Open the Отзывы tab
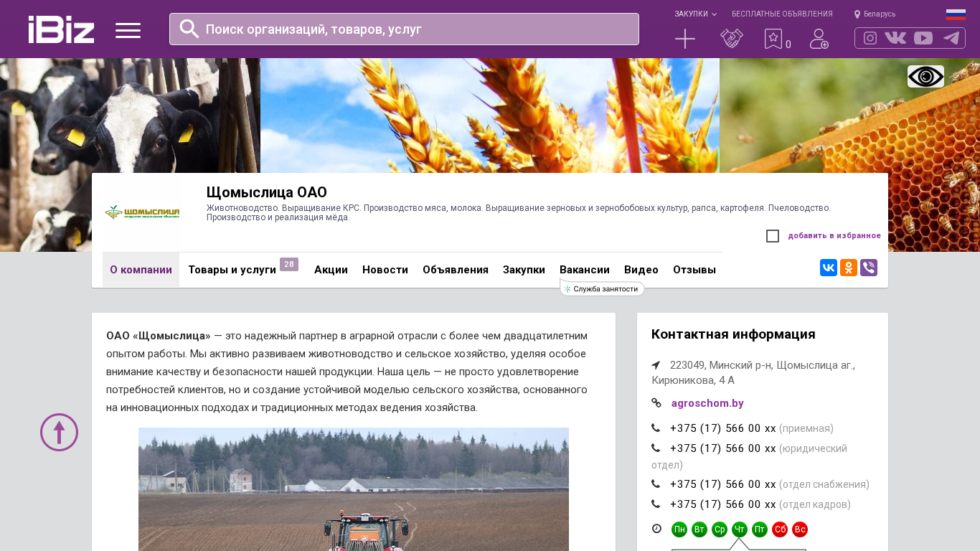Screen dimensions: 980x551 pos(694,270)
